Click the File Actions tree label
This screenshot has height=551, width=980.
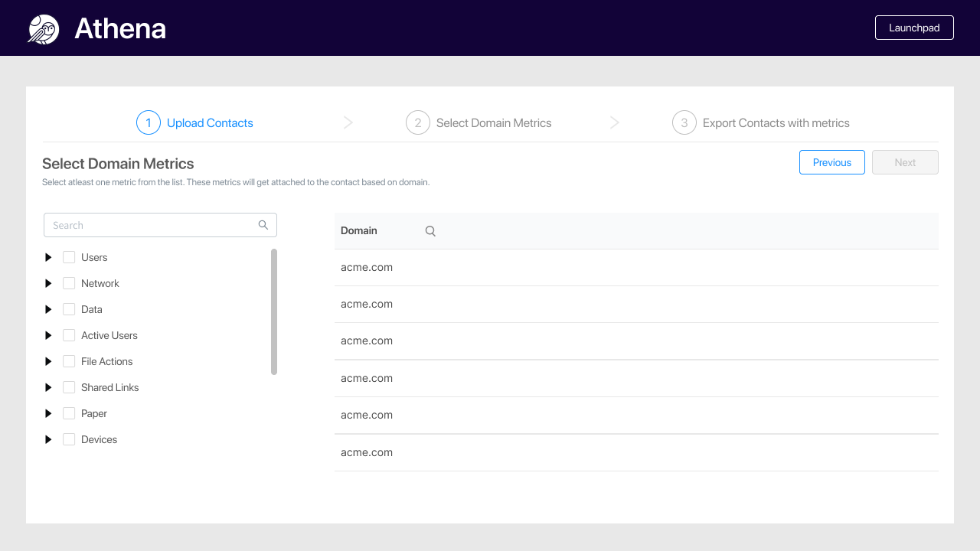(107, 361)
